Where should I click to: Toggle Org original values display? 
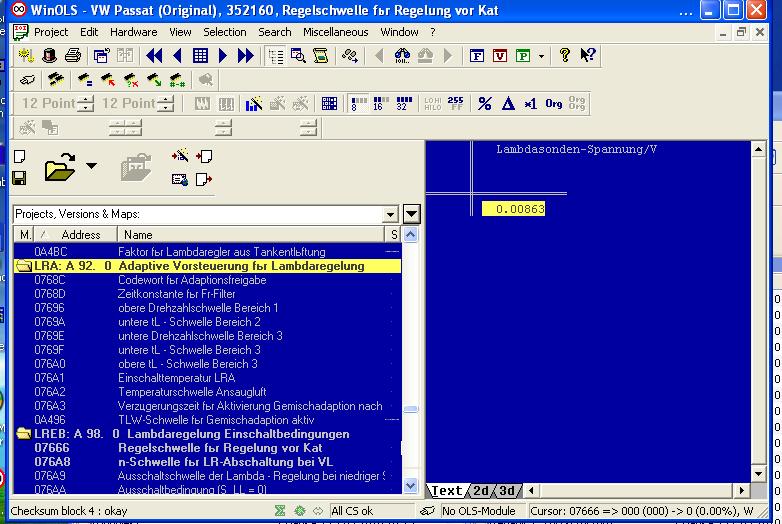[554, 104]
